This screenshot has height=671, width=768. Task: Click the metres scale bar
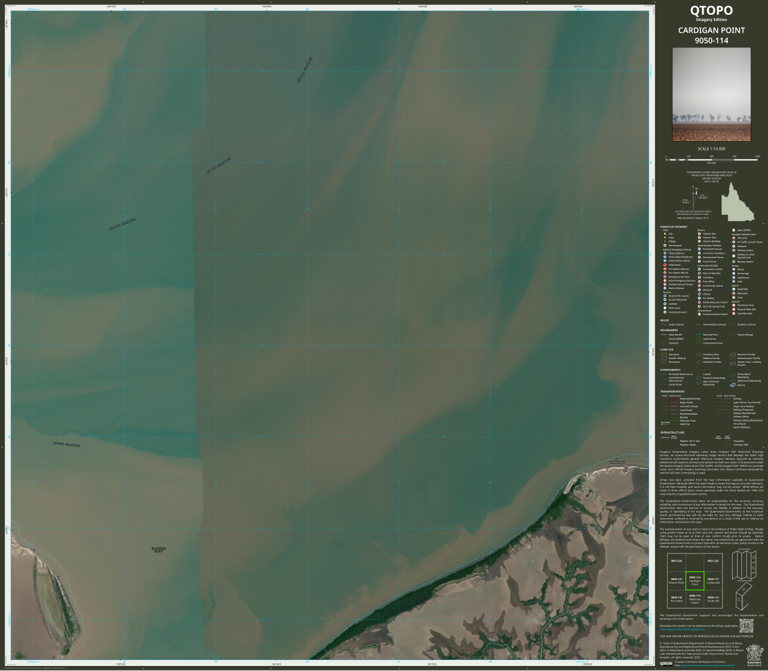point(711,159)
